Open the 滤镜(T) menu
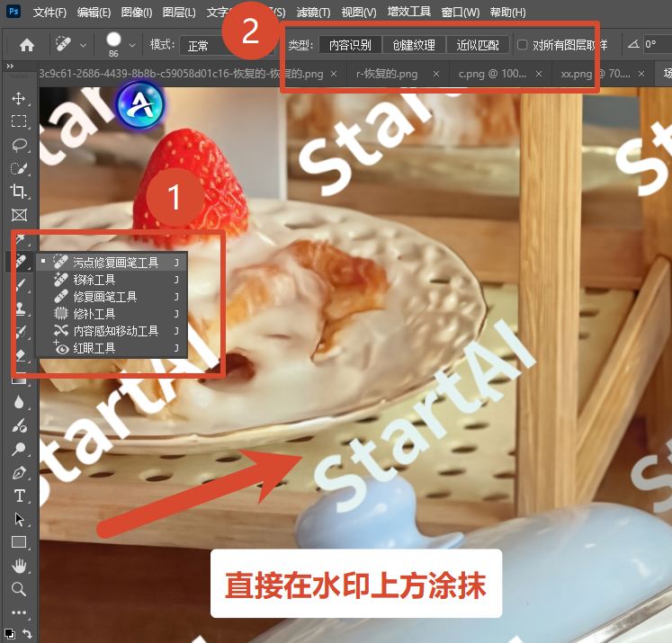The height and width of the screenshot is (643, 672). [x=313, y=13]
